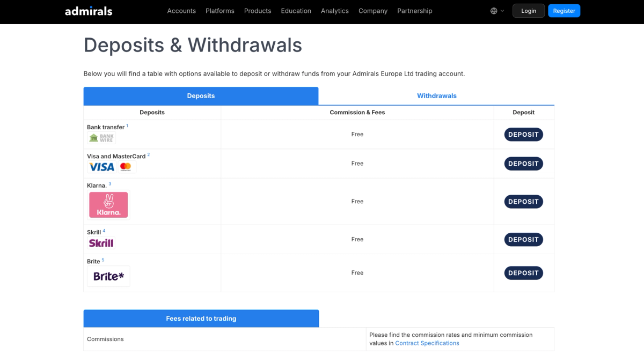The image size is (644, 362).
Task: Click the Visa and MasterCard label
Action: (116, 157)
